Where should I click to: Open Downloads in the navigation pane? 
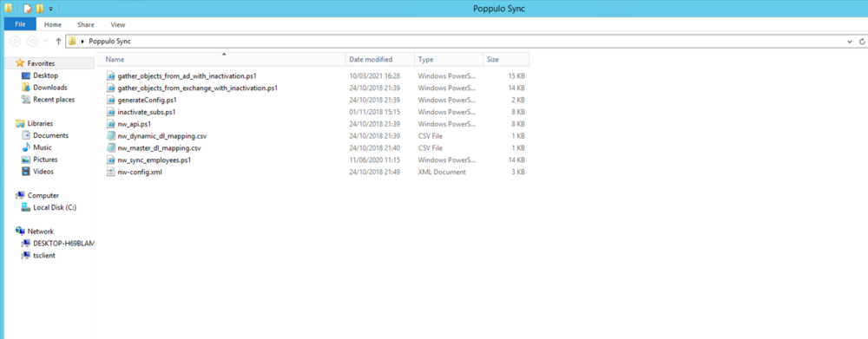coord(49,88)
